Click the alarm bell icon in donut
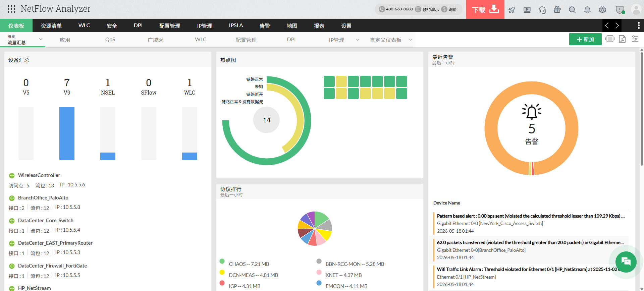This screenshot has width=644, height=291. 532,112
